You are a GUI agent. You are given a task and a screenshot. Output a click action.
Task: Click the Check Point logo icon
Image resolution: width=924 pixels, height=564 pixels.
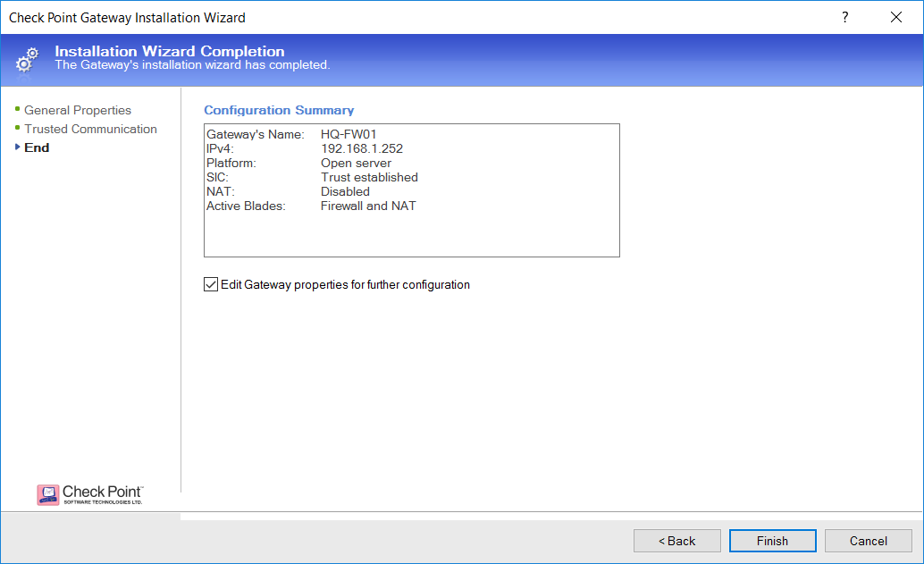coord(47,495)
